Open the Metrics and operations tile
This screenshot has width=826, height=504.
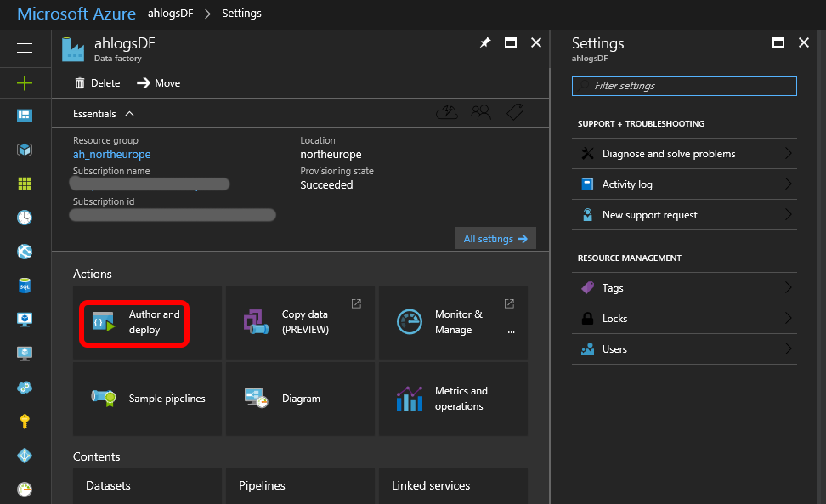pyautogui.click(x=453, y=399)
